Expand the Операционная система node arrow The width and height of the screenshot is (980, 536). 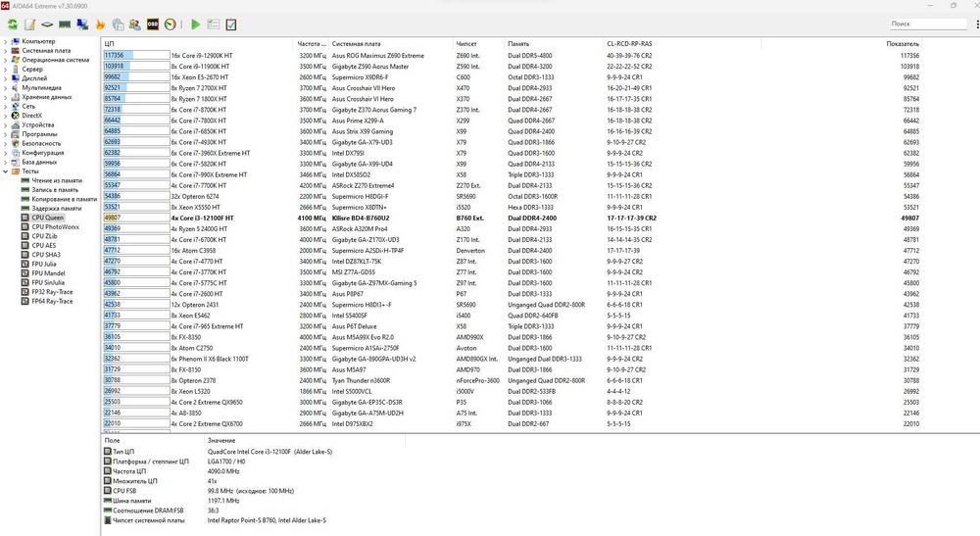(5, 60)
